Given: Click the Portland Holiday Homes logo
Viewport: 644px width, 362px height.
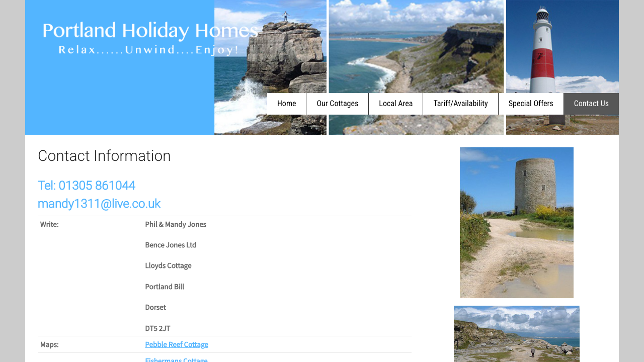Looking at the screenshot, I should (x=150, y=31).
